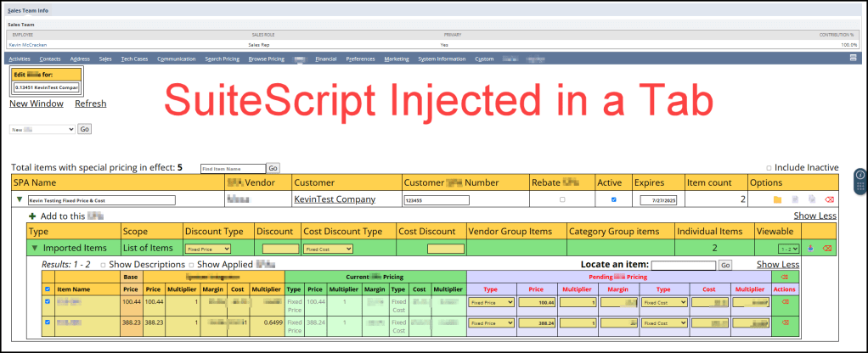Click the Refresh link

tap(90, 104)
